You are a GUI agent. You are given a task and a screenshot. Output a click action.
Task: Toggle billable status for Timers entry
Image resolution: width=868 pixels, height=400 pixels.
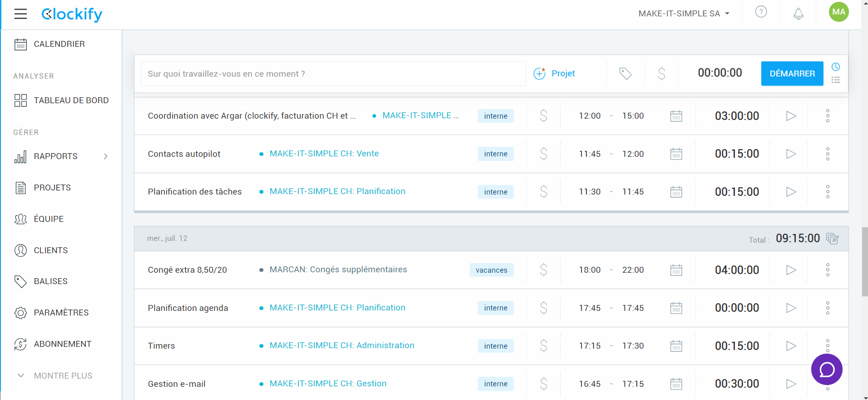point(543,346)
